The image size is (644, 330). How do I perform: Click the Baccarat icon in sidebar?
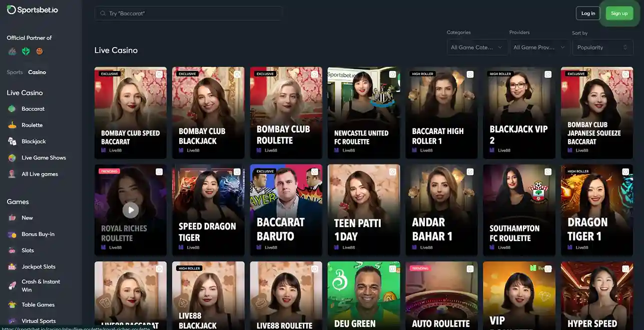click(12, 109)
